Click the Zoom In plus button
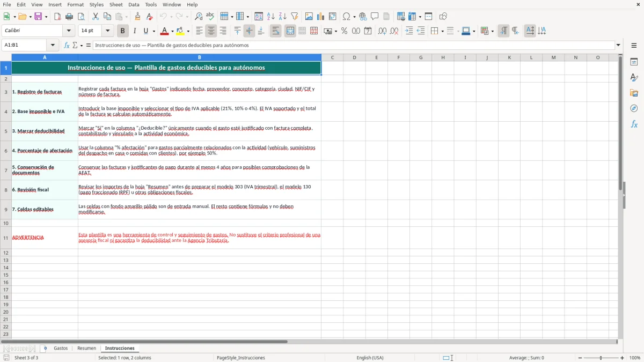644x362 pixels. pos(622,358)
